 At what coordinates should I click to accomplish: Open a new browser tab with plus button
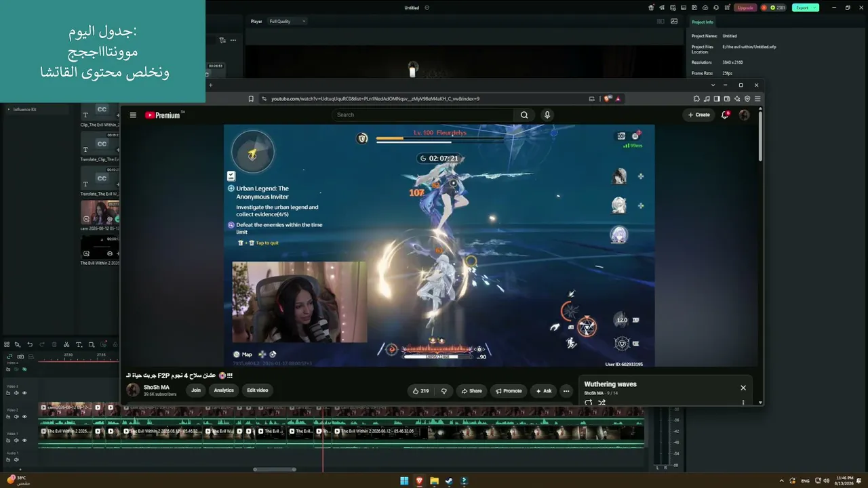(x=210, y=85)
